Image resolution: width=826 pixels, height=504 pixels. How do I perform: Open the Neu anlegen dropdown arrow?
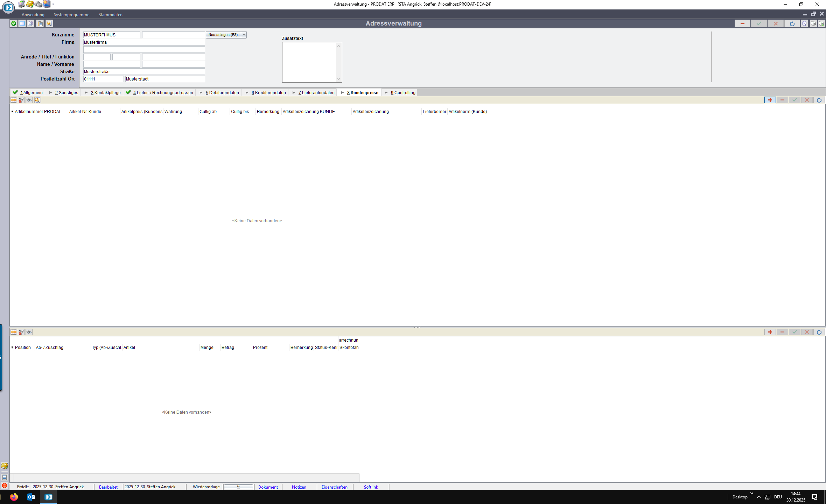coord(244,35)
